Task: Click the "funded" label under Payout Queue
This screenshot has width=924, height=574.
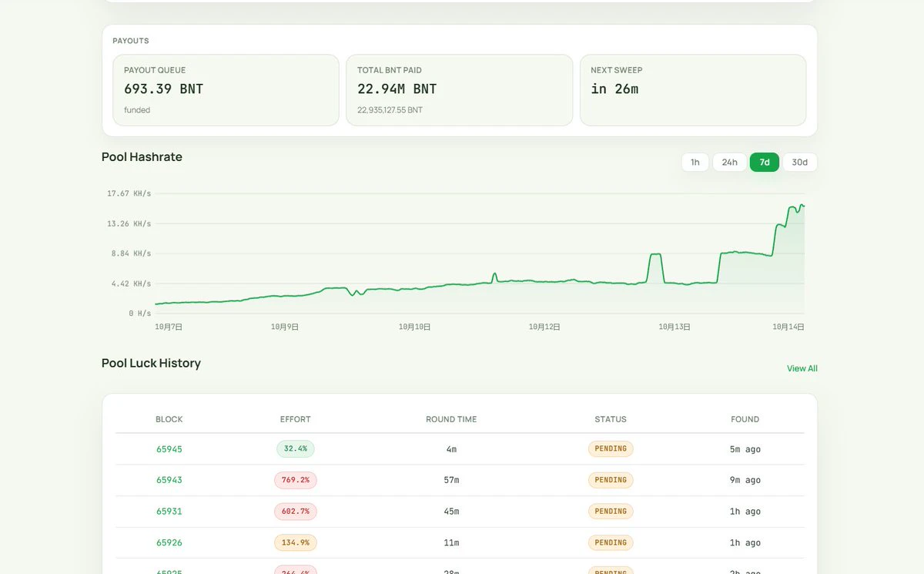Action: click(137, 110)
